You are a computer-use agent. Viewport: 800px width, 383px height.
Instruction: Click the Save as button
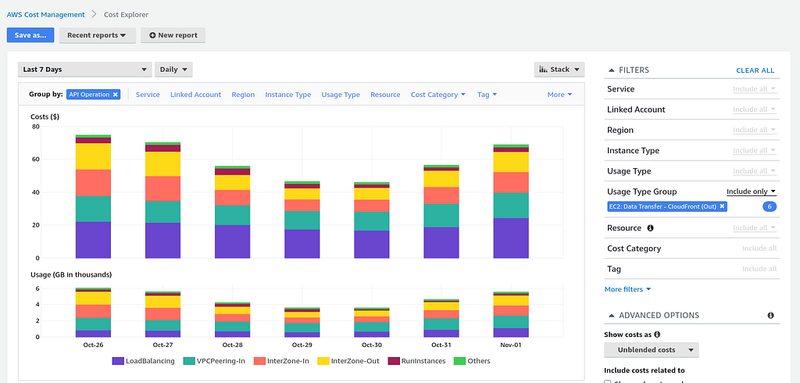coord(30,35)
